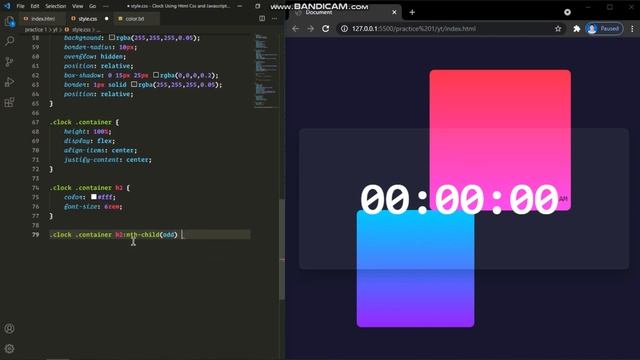Open the Explorer panel in VS Code
640x360 pixels.
[x=9, y=21]
